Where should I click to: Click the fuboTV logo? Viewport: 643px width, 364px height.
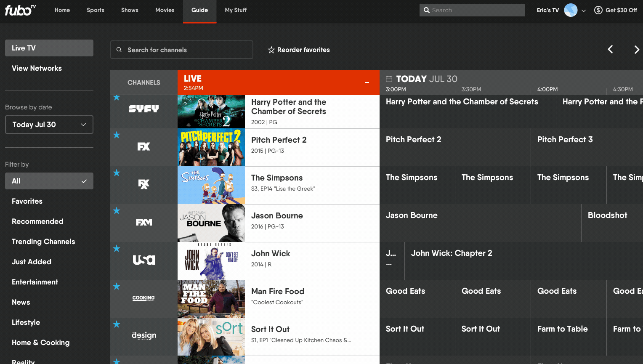21,10
